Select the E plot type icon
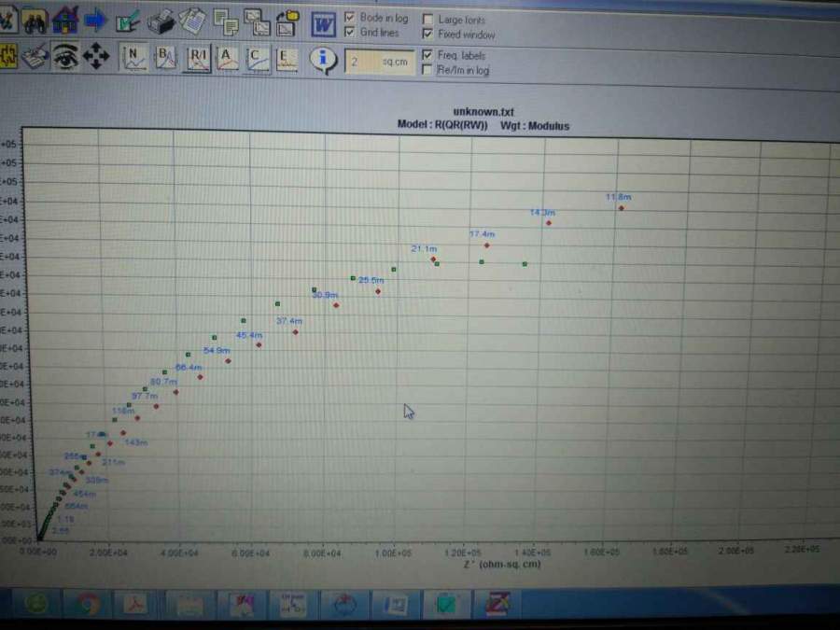This screenshot has width=840, height=630. tap(287, 60)
